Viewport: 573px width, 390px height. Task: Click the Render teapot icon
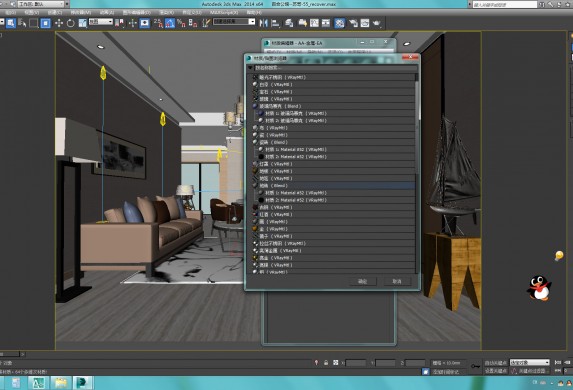(x=377, y=23)
